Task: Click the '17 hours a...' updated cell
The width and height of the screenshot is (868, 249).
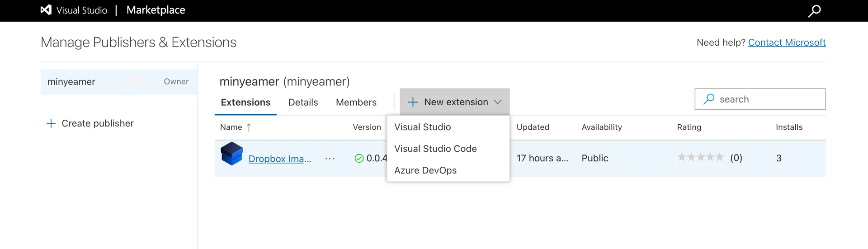Action: click(542, 158)
